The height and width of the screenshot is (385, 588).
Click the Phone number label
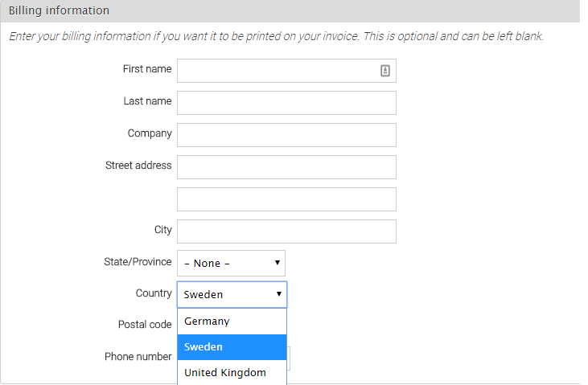138,356
